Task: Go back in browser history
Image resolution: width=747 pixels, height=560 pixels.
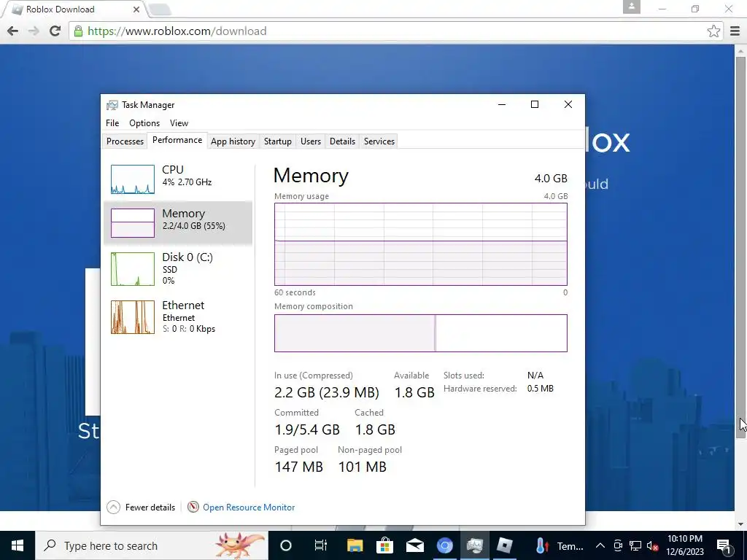Action: (13, 31)
